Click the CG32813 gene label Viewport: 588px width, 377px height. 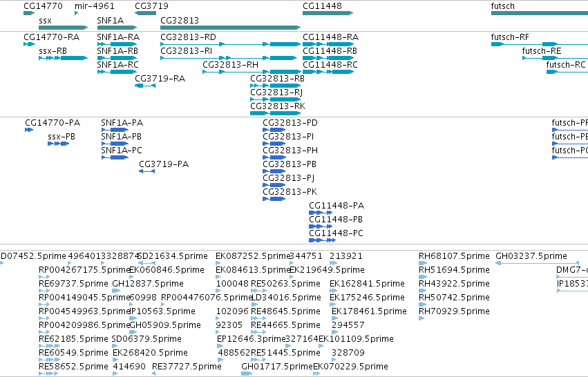tap(180, 21)
